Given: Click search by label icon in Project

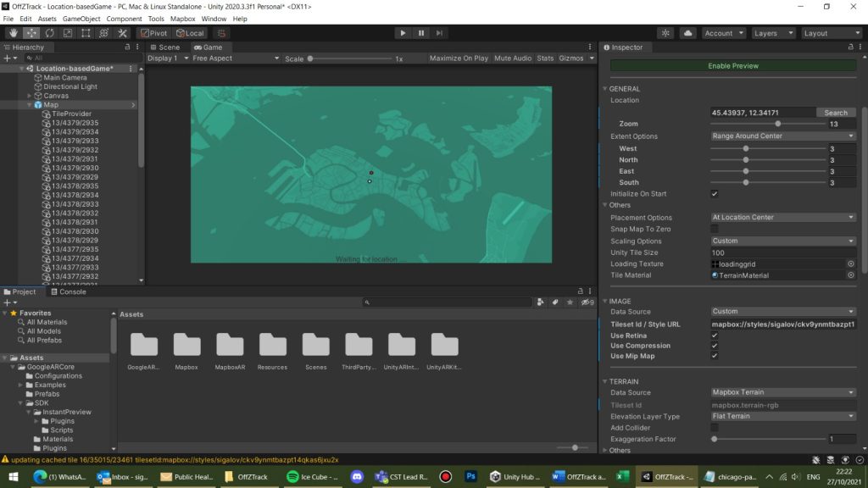Looking at the screenshot, I should [x=555, y=302].
